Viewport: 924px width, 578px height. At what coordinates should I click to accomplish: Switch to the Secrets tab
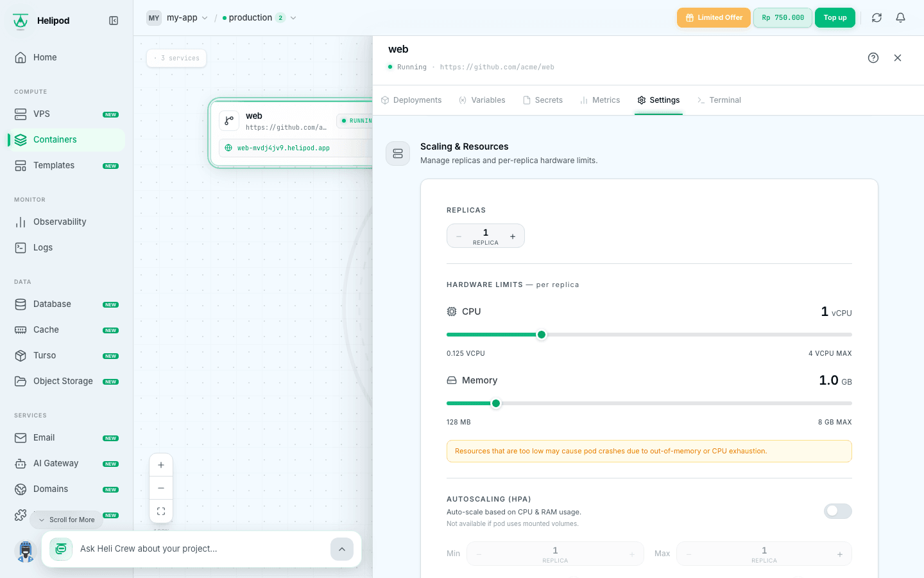pos(543,100)
